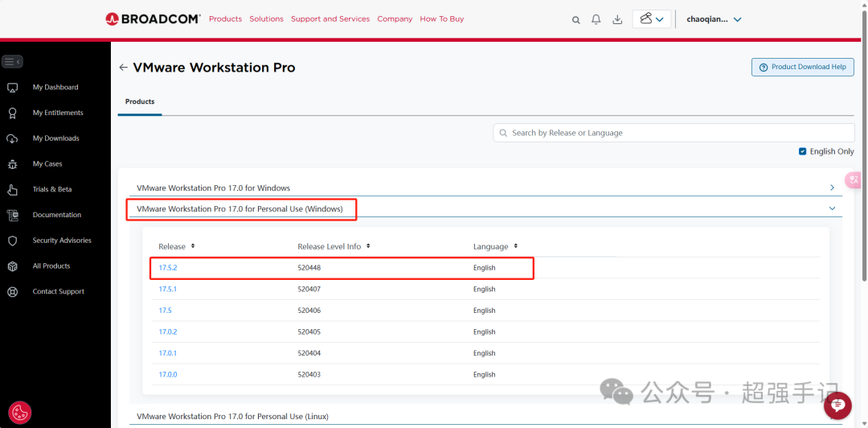Open How To Buy menu
Image resolution: width=868 pixels, height=428 pixels.
coord(442,19)
